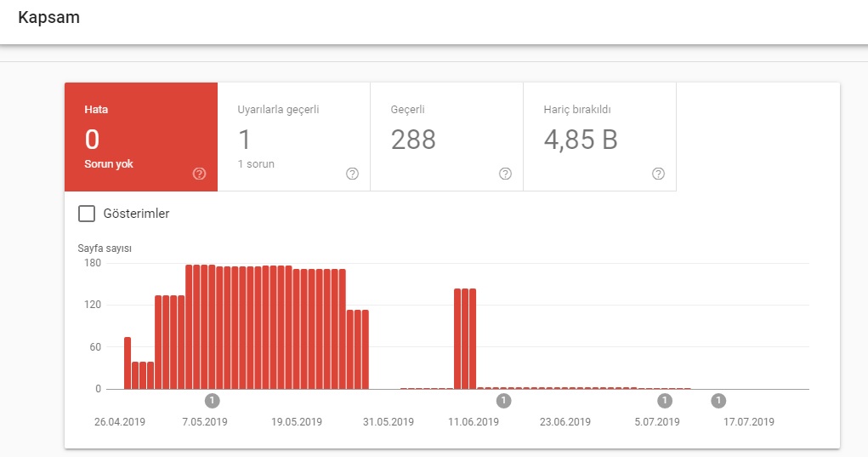The image size is (868, 457).
Task: Click the 120 y-axis value
Action: coord(93,305)
